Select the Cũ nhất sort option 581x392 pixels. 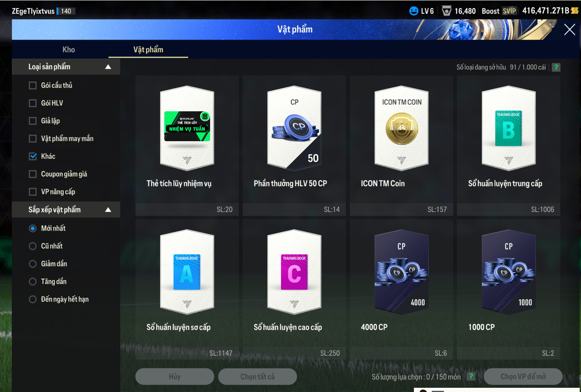[x=33, y=246]
